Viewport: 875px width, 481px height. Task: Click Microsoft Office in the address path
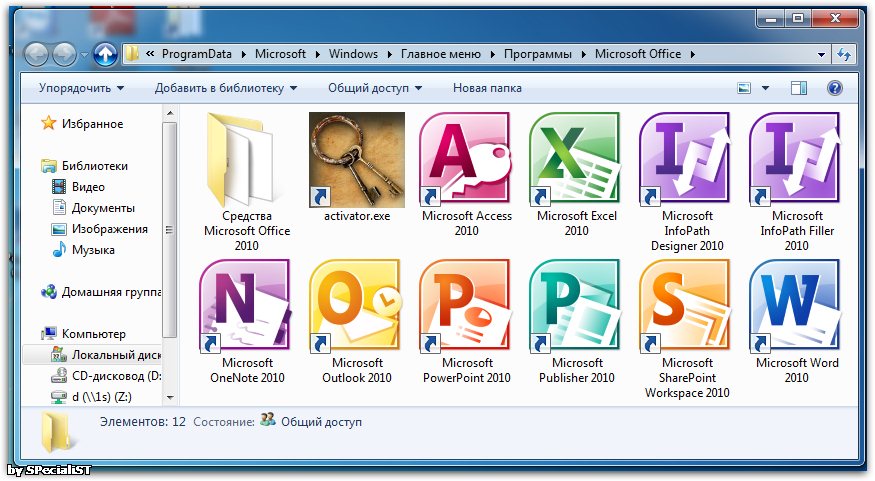(638, 54)
